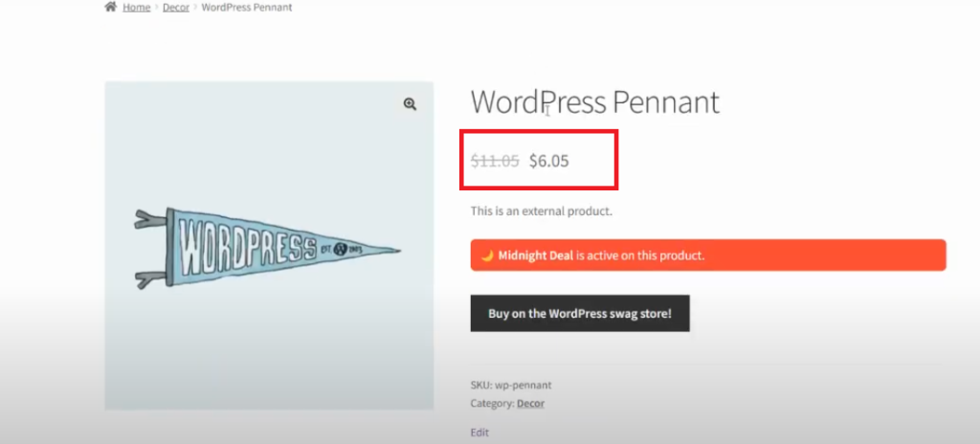Click the breadcrumb separator after Decor
This screenshot has width=980, height=444.
[x=195, y=8]
